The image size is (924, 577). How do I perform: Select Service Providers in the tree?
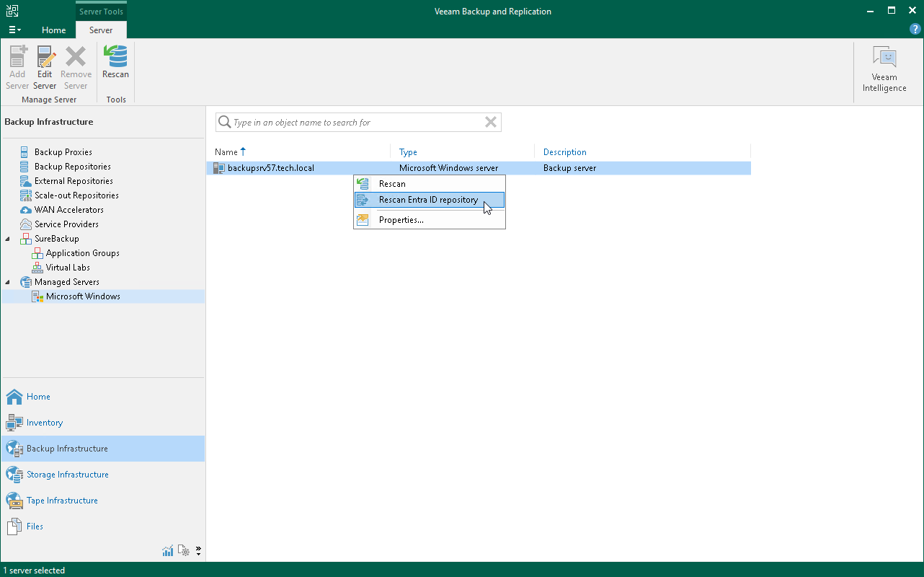67,224
